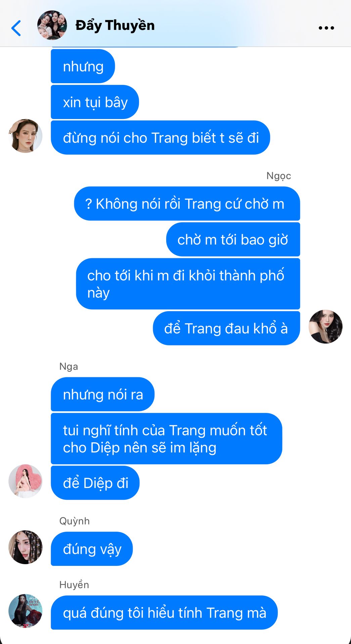This screenshot has width=351, height=644.
Task: Tap Huyền's profile avatar
Action: 26,611
